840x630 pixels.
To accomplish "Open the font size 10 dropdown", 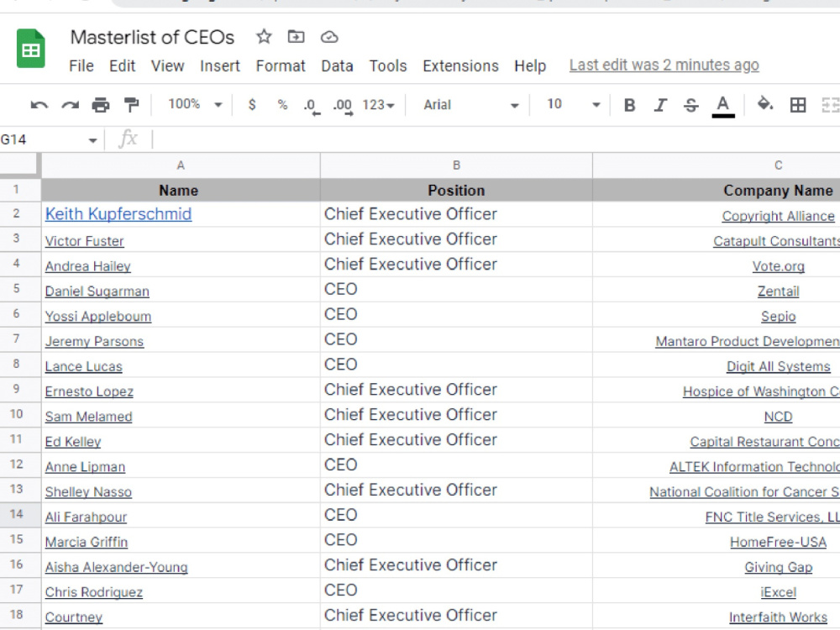I will point(573,104).
